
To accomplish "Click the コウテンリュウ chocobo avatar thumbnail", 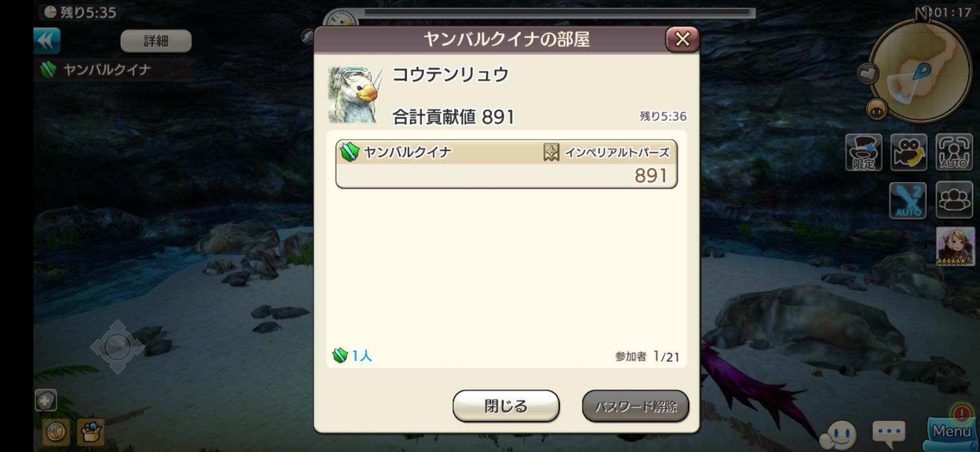I will tap(355, 95).
